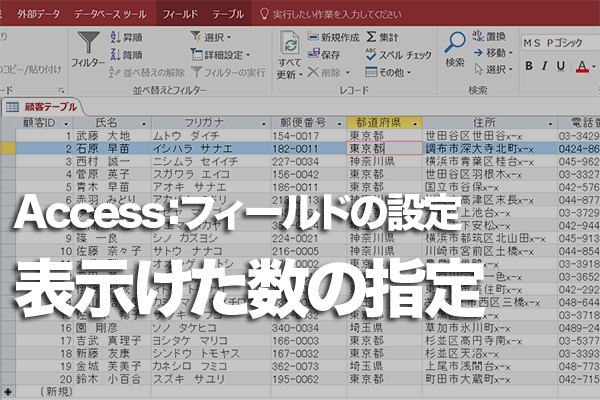Click the address 世田谷区羽根木x-x
Viewport: 600px width, 400px height.
point(490,174)
